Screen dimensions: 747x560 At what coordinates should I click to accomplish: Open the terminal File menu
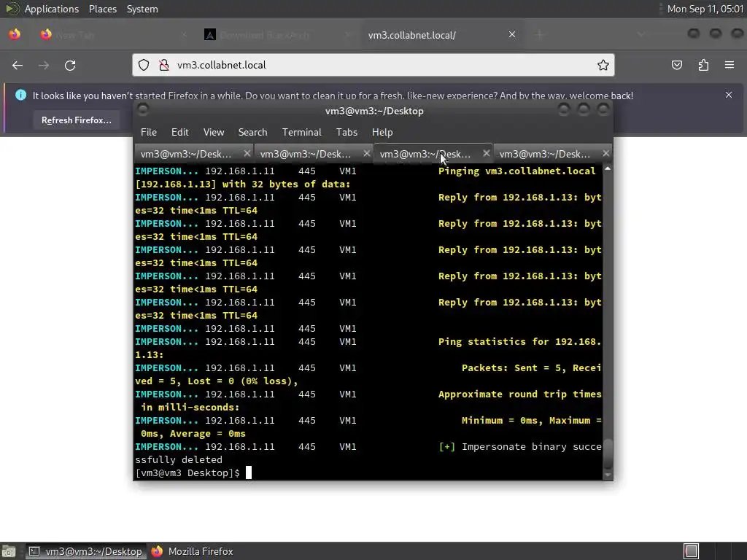(x=149, y=133)
